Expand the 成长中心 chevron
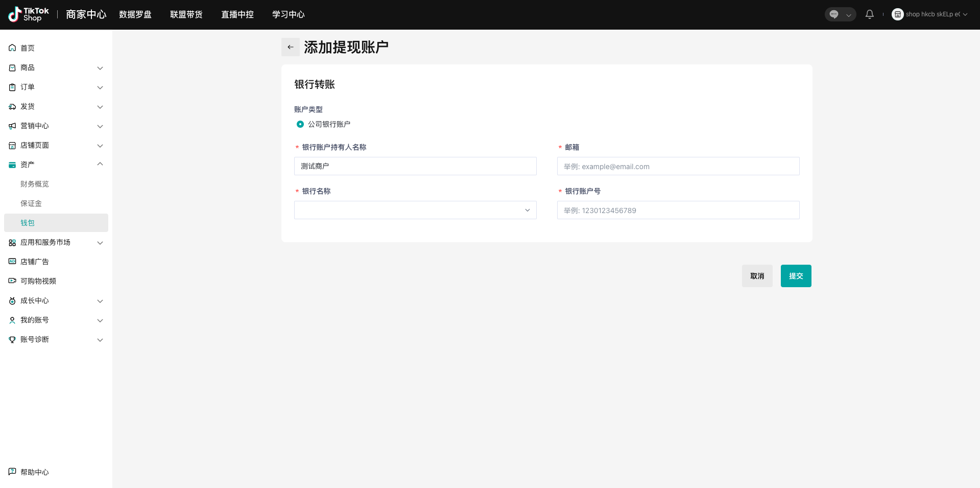The height and width of the screenshot is (488, 980). coord(100,301)
